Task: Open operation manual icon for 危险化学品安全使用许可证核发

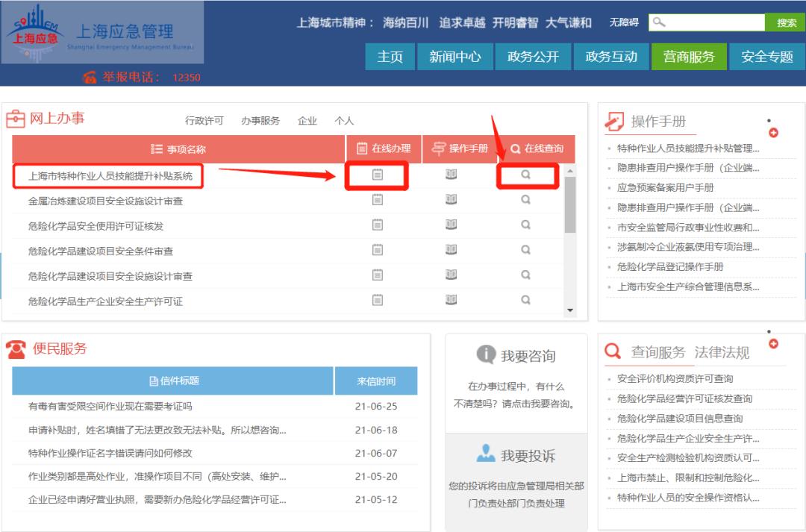Action: (451, 225)
